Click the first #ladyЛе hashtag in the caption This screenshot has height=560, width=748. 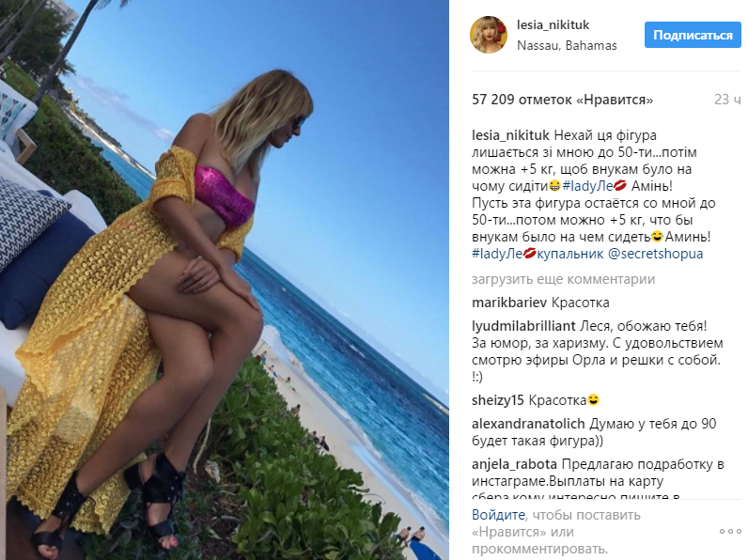[x=587, y=186]
